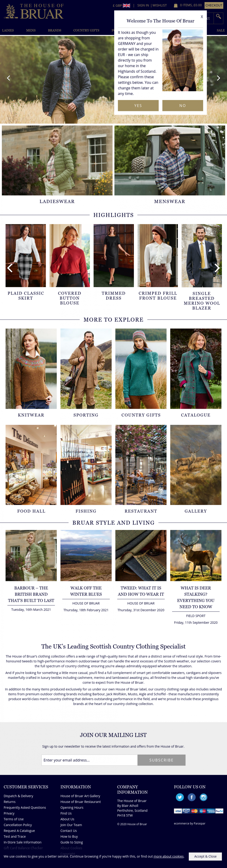Show next hero banner slide

click(218, 78)
